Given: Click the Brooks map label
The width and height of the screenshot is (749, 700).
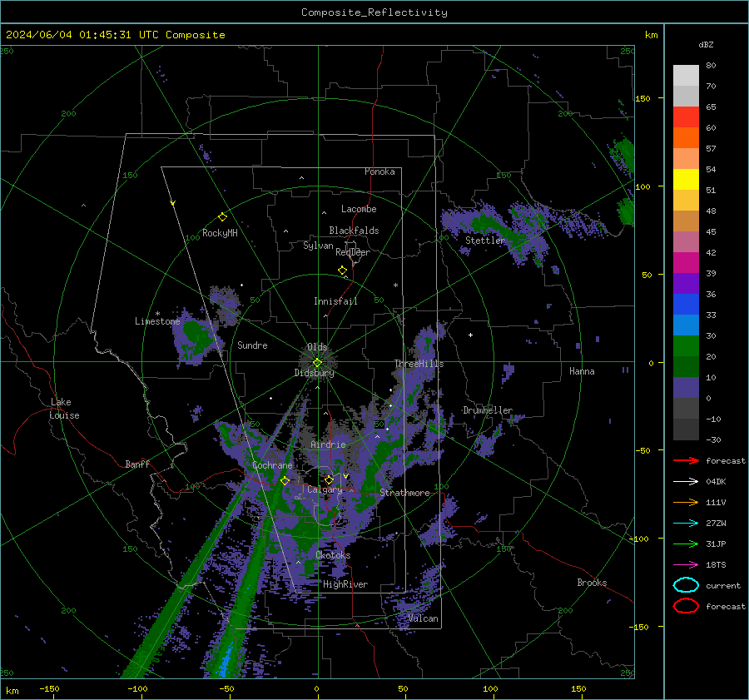Looking at the screenshot, I should 592,583.
